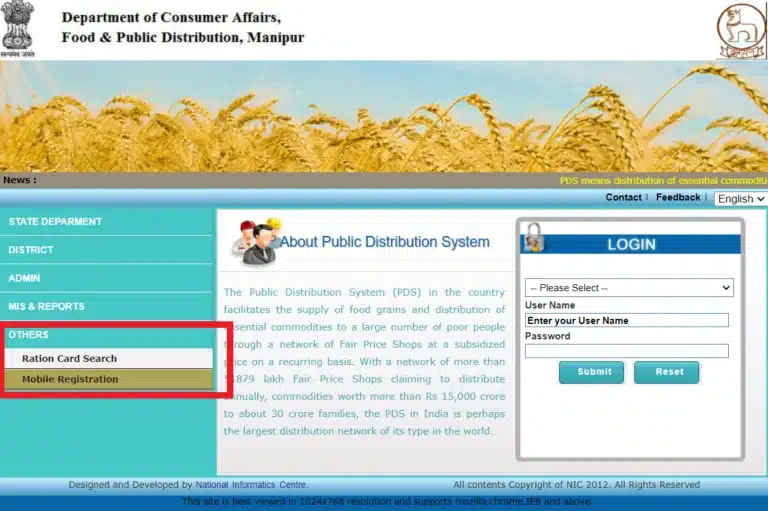768x511 pixels.
Task: Collapse the Others sidebar section
Action: [x=28, y=335]
